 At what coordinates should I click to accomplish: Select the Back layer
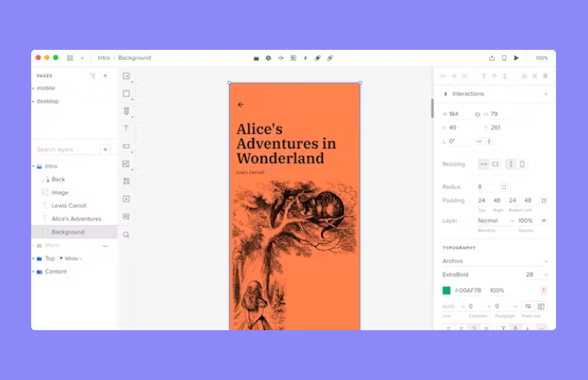click(58, 179)
